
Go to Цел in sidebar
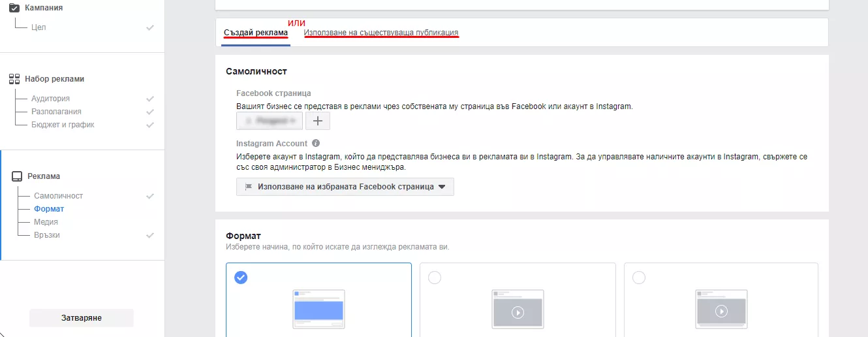pyautogui.click(x=39, y=27)
